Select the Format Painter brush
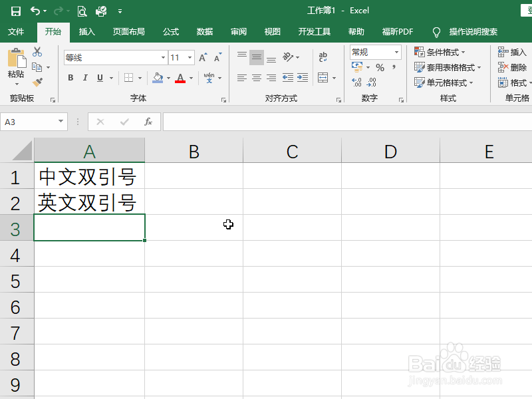The image size is (532, 399). pyautogui.click(x=37, y=82)
